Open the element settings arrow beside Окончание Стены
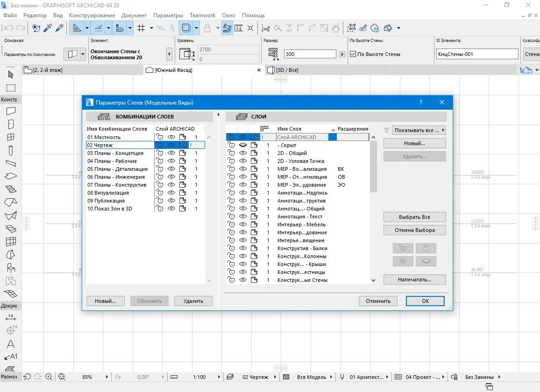The width and height of the screenshot is (540, 392). click(169, 54)
